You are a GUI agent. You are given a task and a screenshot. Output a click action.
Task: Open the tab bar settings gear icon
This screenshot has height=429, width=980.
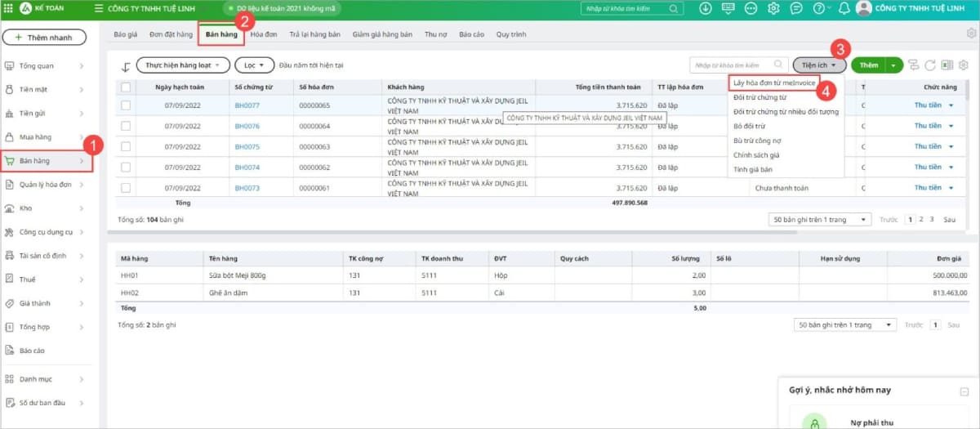pyautogui.click(x=971, y=34)
